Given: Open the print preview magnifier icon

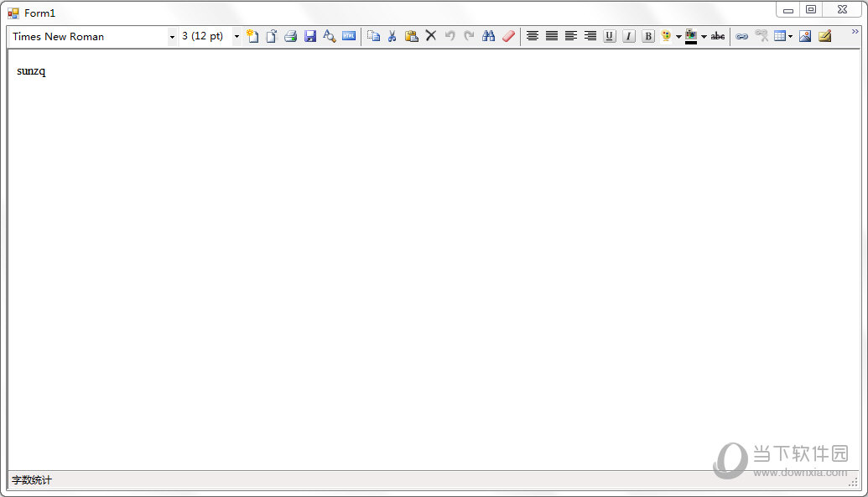Looking at the screenshot, I should coord(330,36).
